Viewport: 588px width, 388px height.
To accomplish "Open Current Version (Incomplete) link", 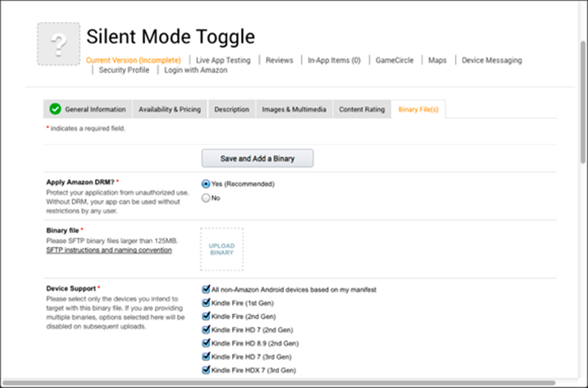I will pos(134,60).
